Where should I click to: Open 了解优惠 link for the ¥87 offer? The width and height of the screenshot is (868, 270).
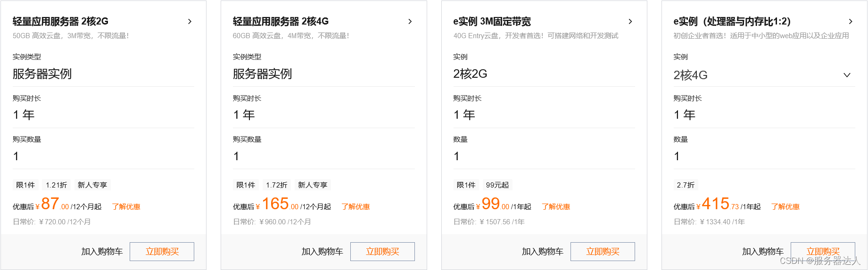point(126,207)
